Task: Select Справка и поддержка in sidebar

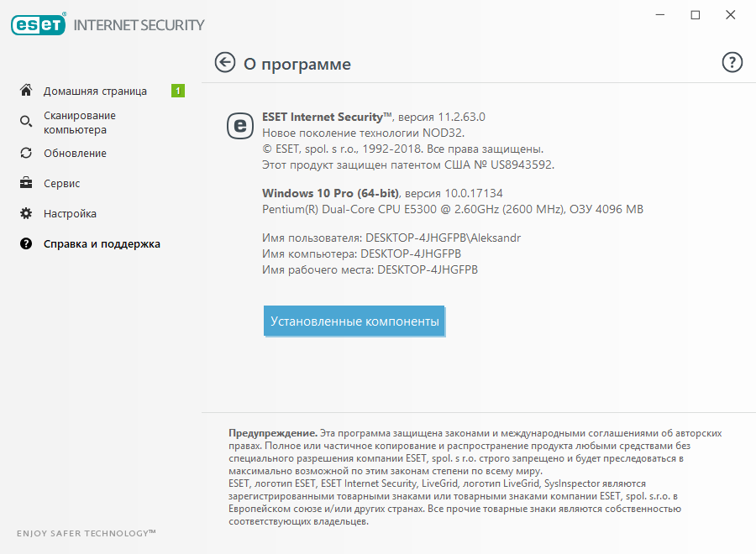Action: tap(102, 244)
